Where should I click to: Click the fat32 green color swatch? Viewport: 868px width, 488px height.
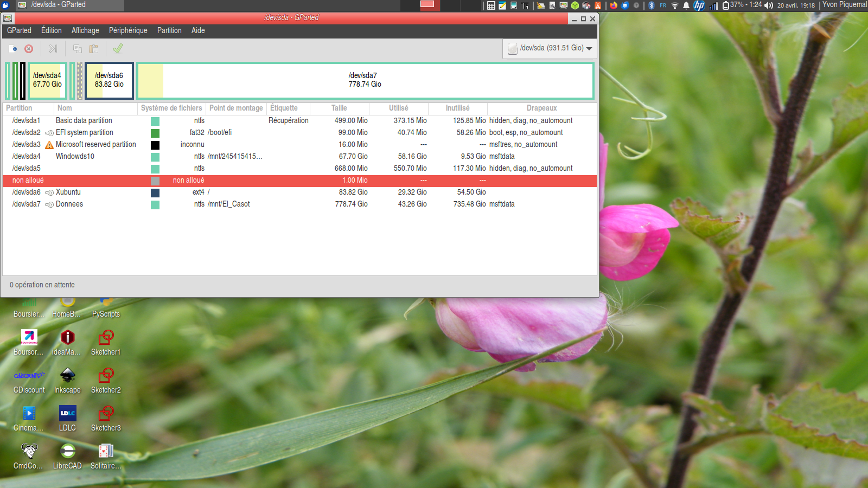click(x=155, y=133)
